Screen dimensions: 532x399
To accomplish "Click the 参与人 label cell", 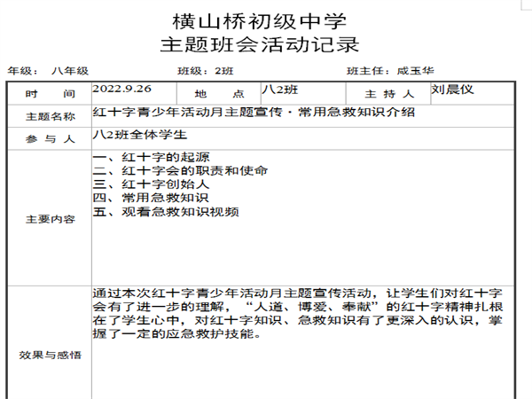I will click(50, 139).
